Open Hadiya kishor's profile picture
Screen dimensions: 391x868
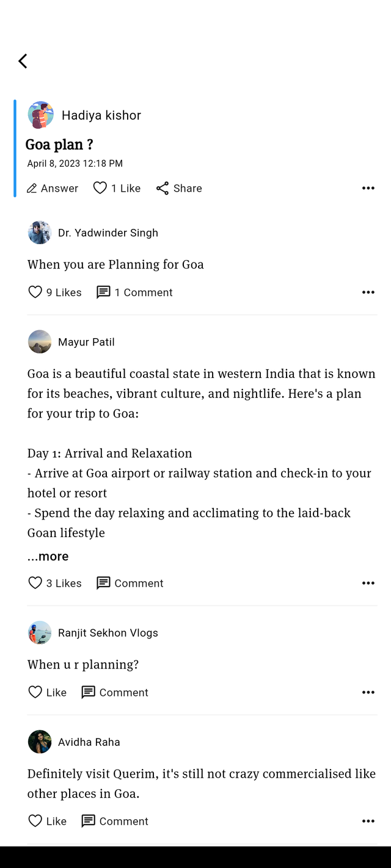(40, 115)
